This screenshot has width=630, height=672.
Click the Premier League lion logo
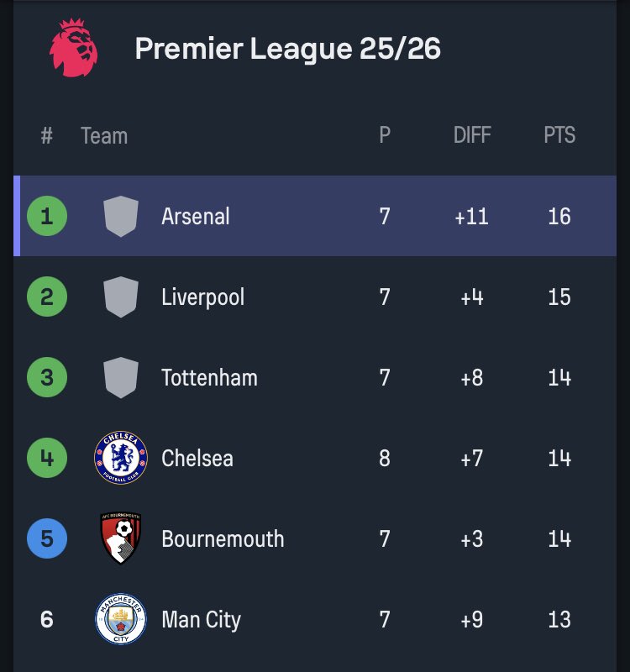coord(73,48)
